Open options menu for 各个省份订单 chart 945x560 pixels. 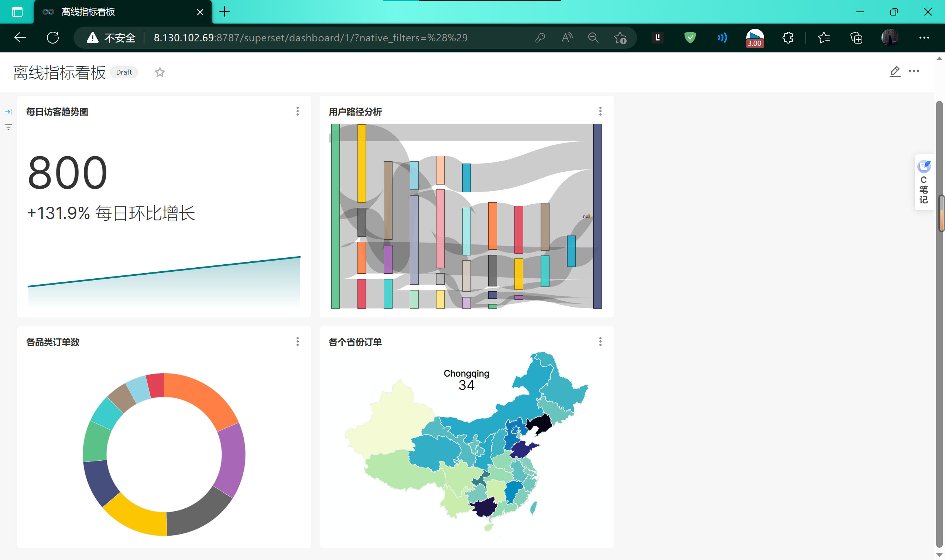[600, 341]
